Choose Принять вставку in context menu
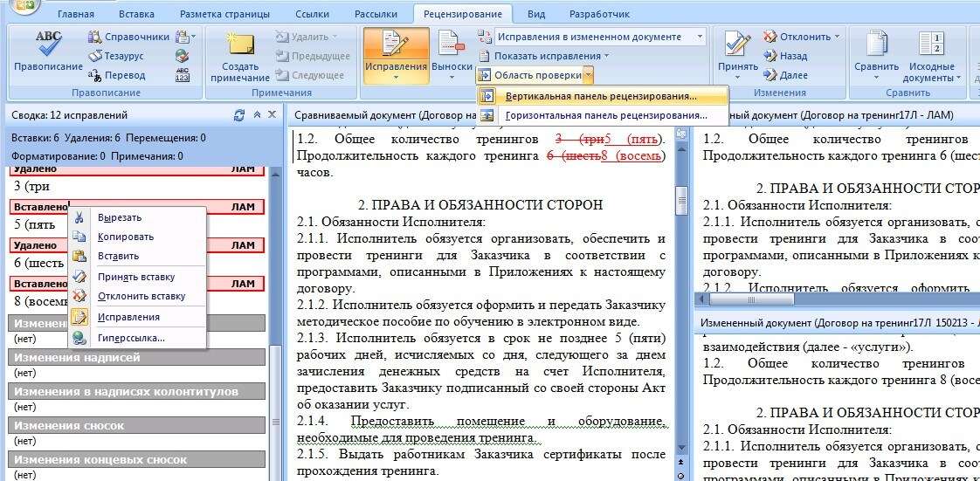Image resolution: width=980 pixels, height=481 pixels. [135, 277]
